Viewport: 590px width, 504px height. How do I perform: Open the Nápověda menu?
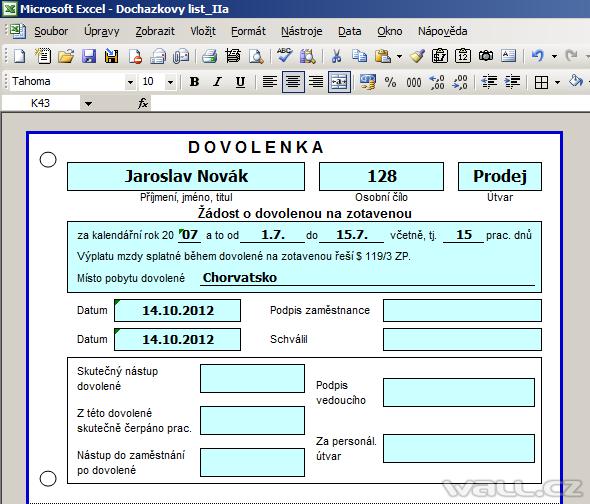point(443,31)
